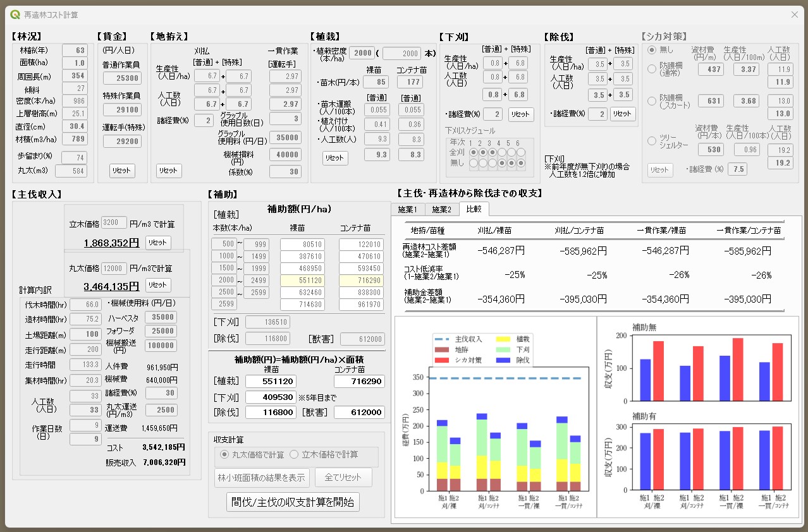This screenshot has height=532, width=808.
Task: Reset the 除伐 section values
Action: click(623, 114)
